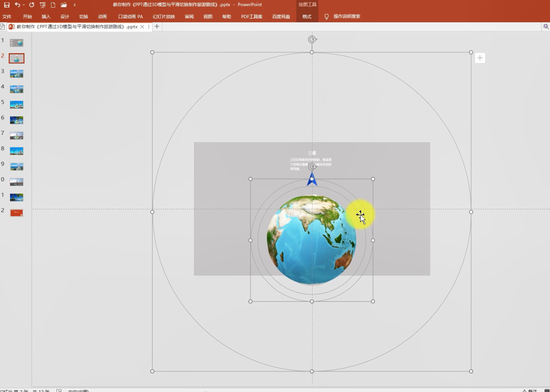Click the Save icon in quick access toolbar
Viewport: 550px width, 392px height.
tap(7, 5)
